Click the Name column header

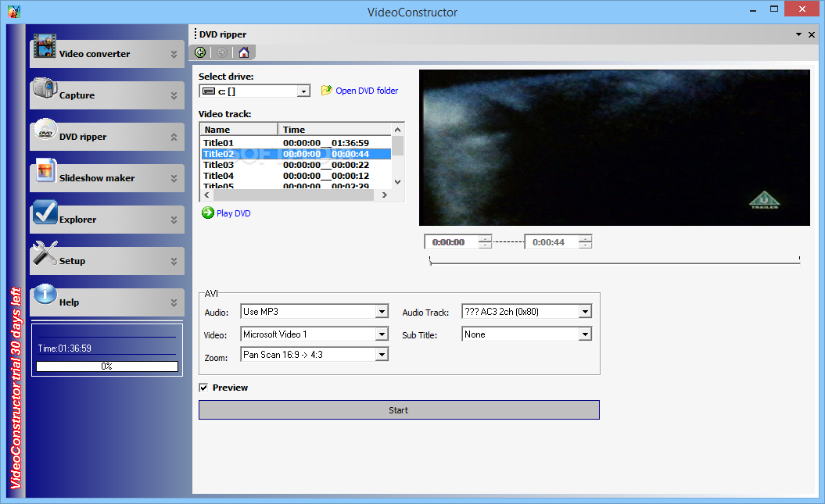(239, 129)
